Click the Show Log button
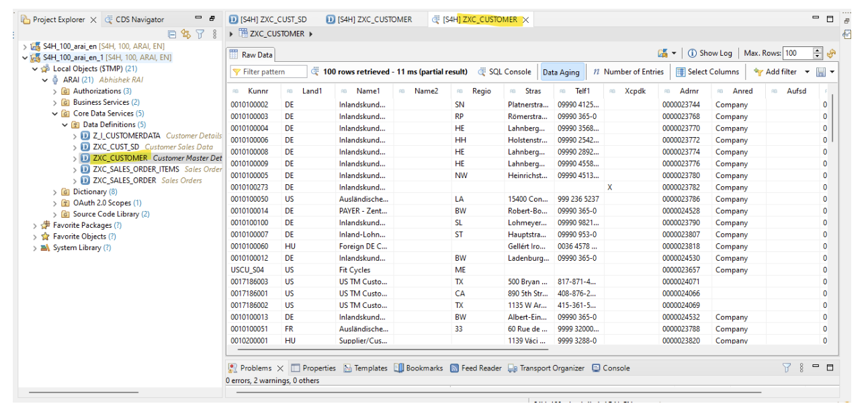This screenshot has width=868, height=410. tap(710, 53)
